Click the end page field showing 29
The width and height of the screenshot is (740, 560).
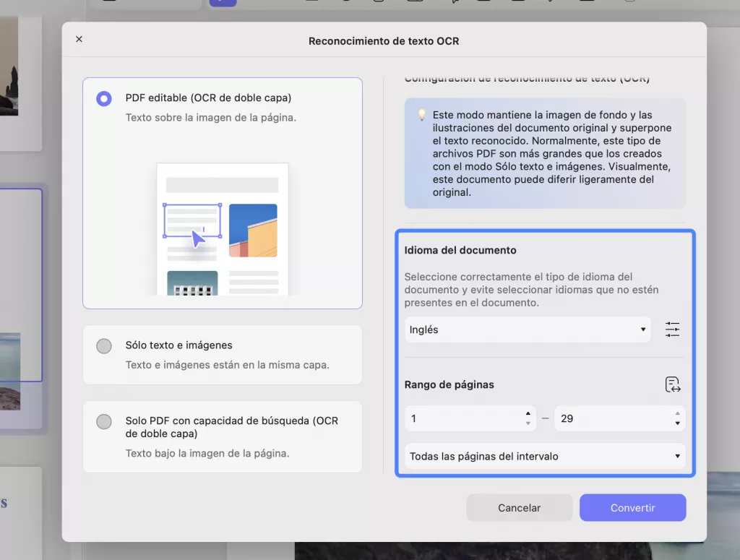click(x=619, y=418)
